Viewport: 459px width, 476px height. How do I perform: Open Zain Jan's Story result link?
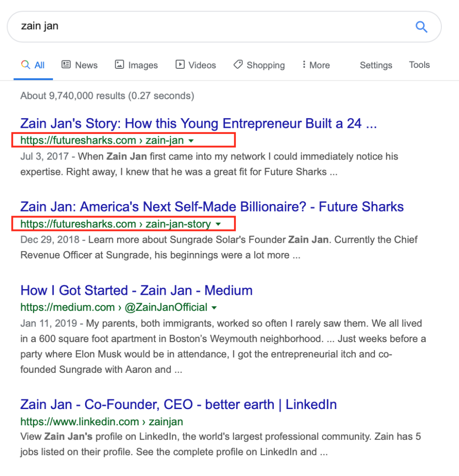tap(199, 124)
